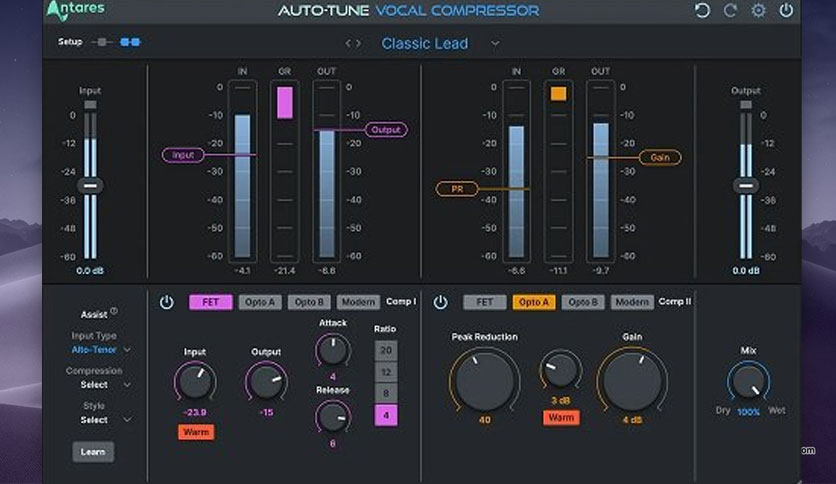Viewport: 836px width, 484px height.
Task: Select ratio 12 in Comp I
Action: (x=386, y=372)
